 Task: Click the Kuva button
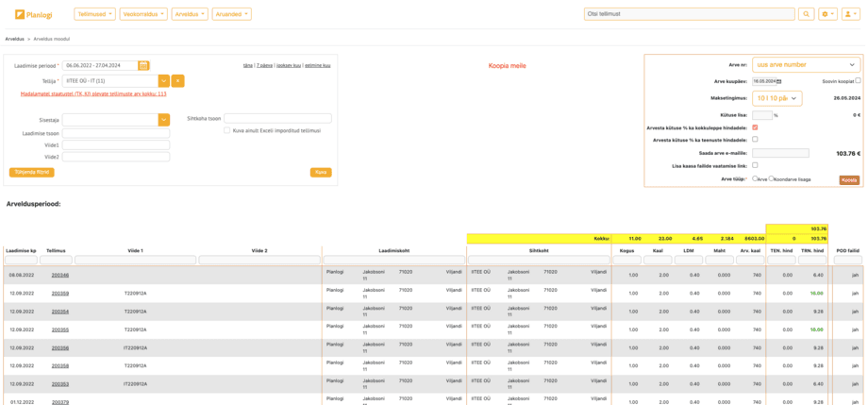click(321, 173)
